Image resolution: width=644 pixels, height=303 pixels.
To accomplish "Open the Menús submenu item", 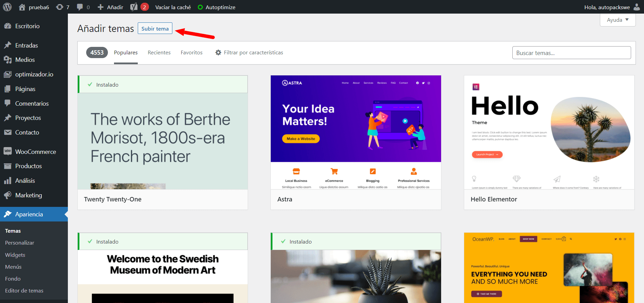I will click(13, 267).
